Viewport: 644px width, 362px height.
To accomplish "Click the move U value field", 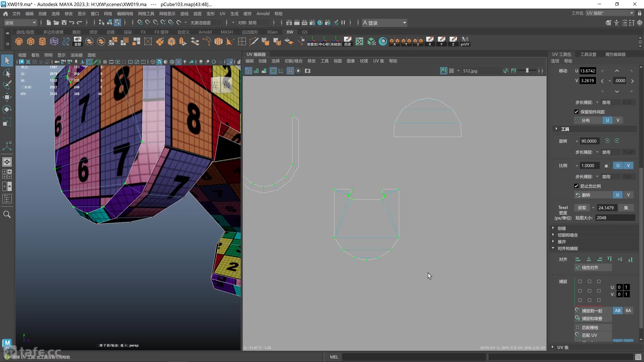I will click(x=588, y=71).
